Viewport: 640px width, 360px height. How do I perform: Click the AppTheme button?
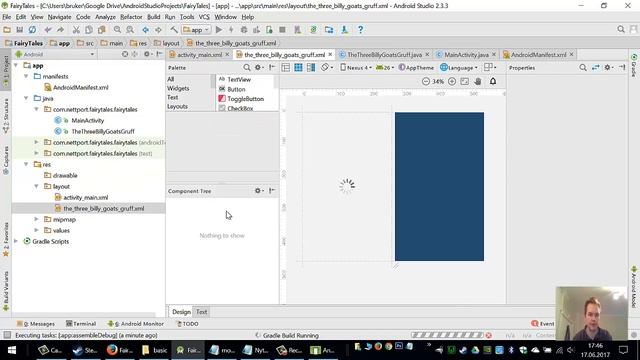[416, 68]
